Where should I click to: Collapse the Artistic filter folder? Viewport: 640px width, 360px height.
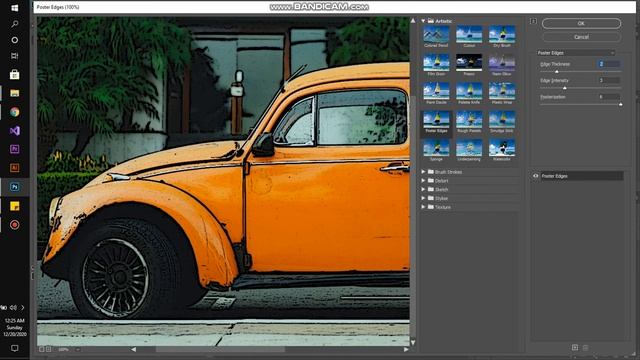pyautogui.click(x=423, y=21)
